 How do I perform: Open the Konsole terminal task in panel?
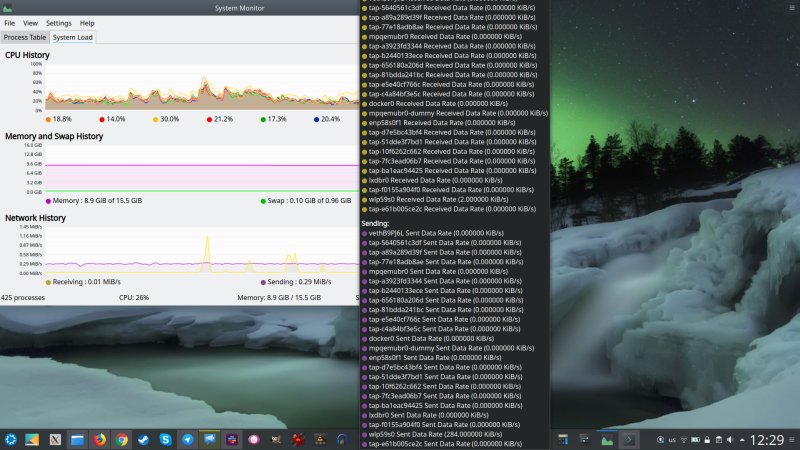(629, 440)
